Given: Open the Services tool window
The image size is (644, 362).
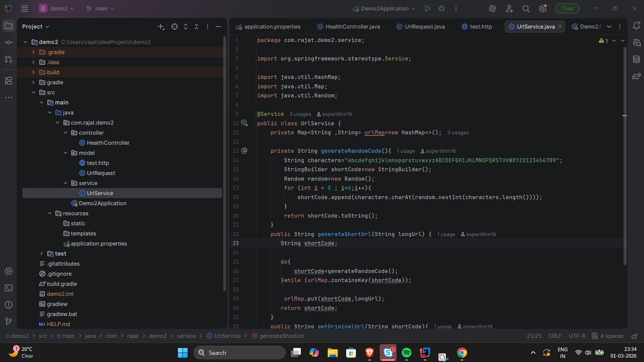Looking at the screenshot, I should click(x=8, y=271).
